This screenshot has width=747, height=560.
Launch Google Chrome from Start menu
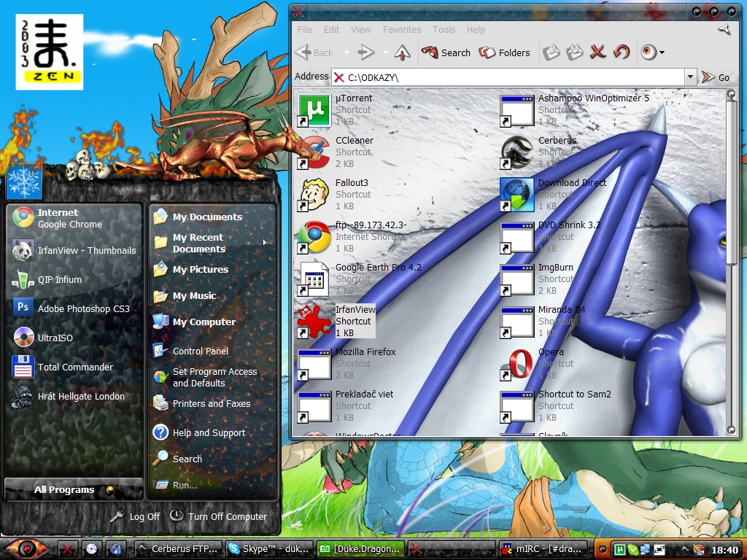(x=74, y=218)
